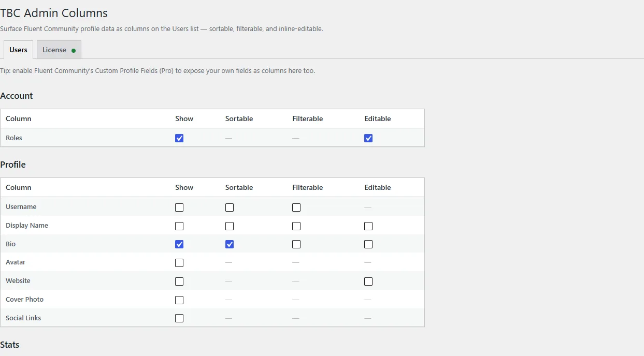The width and height of the screenshot is (644, 356).
Task: Enable Show for Cover Photo
Action: pos(179,300)
